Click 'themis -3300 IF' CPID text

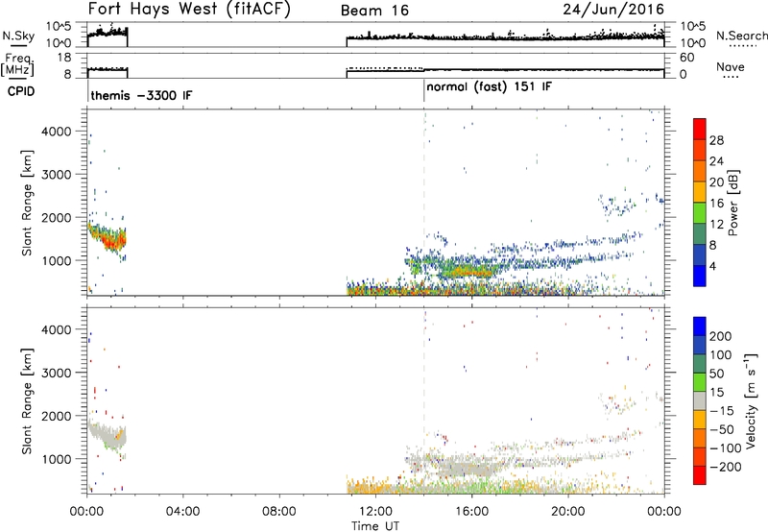pyautogui.click(x=141, y=95)
